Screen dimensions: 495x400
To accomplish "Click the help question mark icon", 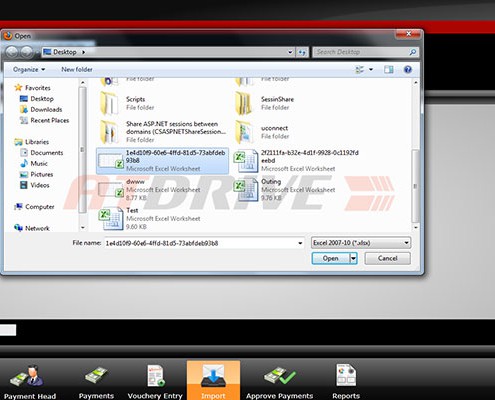I will (x=407, y=69).
